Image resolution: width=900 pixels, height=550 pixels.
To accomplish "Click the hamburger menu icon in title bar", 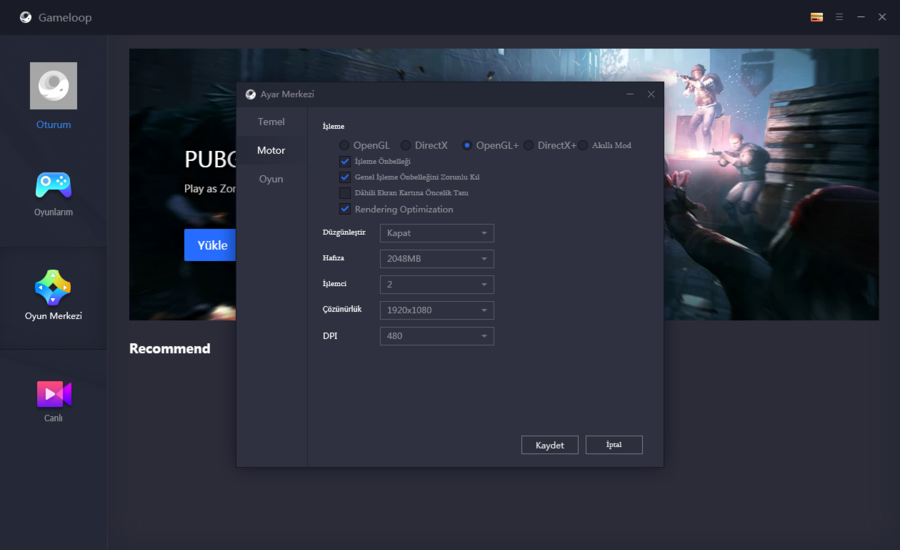I will (x=839, y=17).
